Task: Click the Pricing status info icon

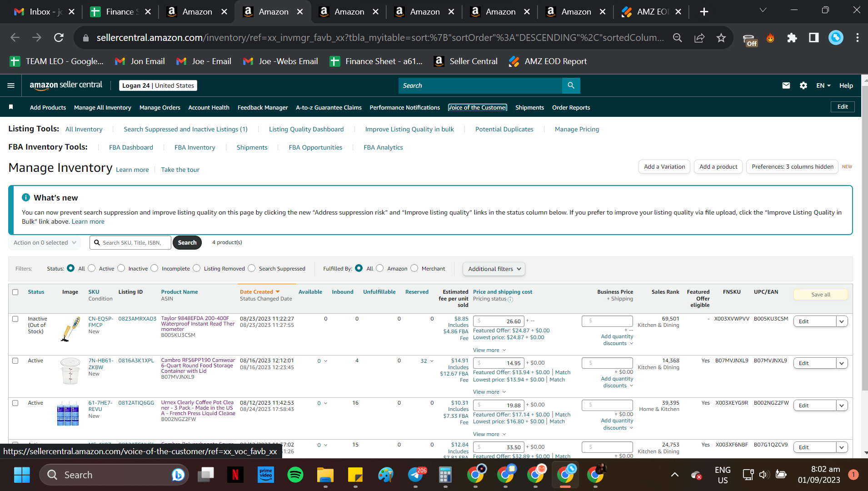Action: pyautogui.click(x=510, y=300)
